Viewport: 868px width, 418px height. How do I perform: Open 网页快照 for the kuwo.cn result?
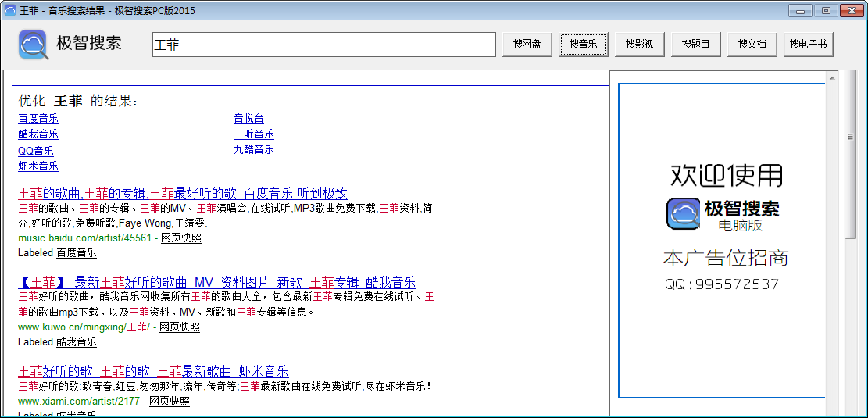click(x=180, y=327)
